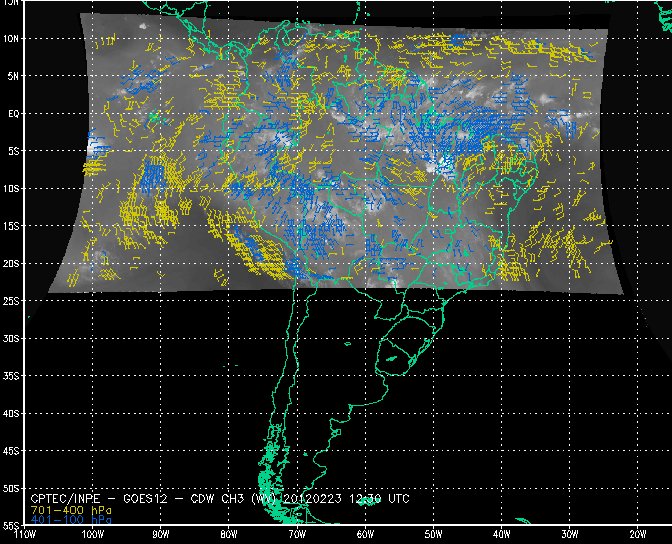Click the 30S latitude axis label
672x544 pixels.
(x=11, y=339)
